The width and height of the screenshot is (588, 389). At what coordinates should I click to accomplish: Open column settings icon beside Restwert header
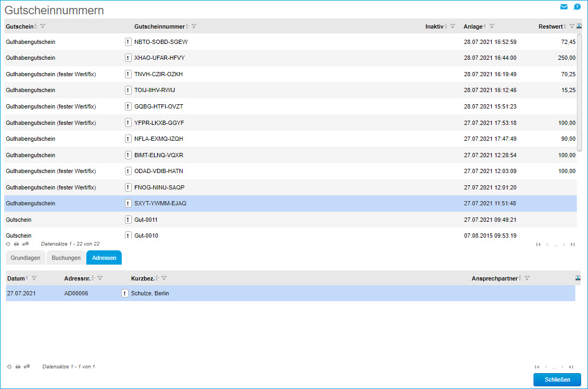[579, 26]
